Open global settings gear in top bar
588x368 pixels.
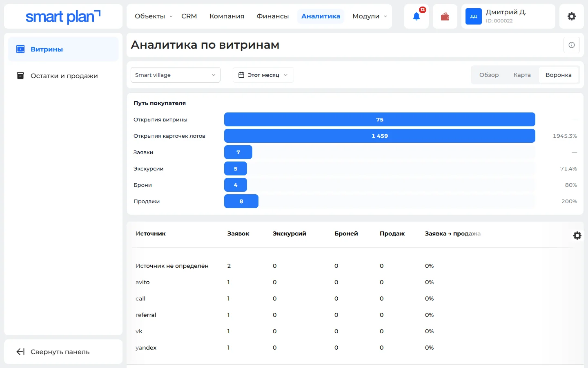(x=572, y=16)
